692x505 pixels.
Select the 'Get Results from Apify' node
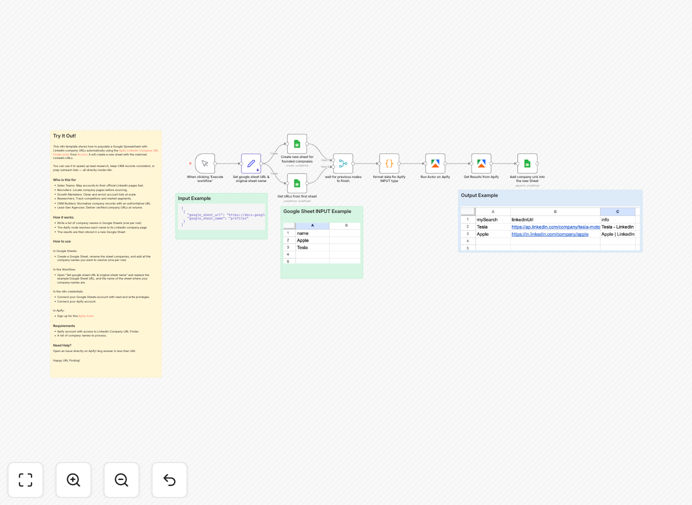[481, 164]
